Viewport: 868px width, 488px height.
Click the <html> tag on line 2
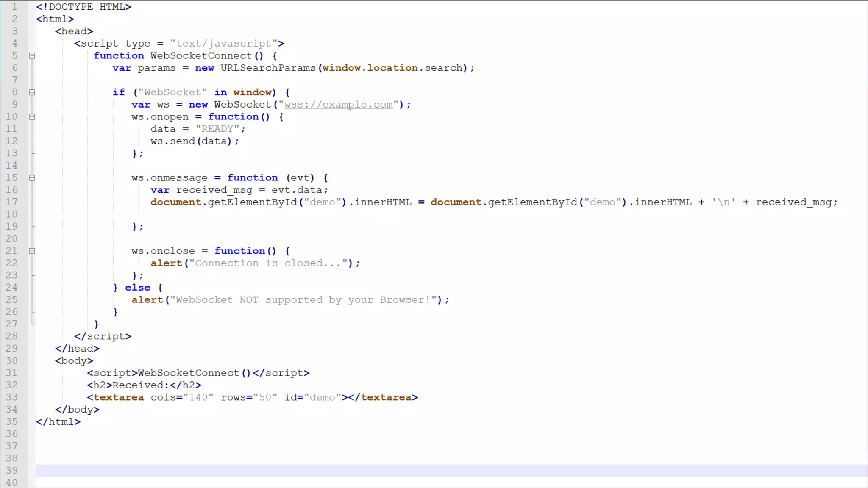point(55,19)
